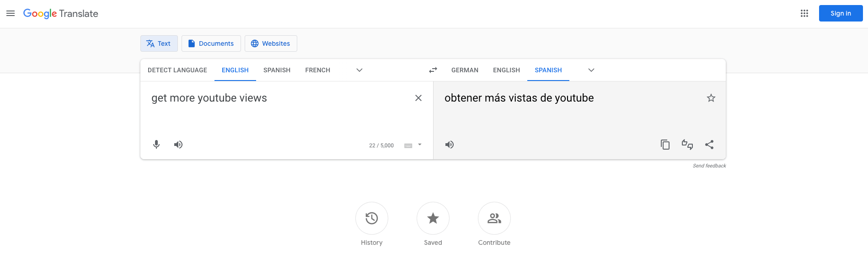
Task: Open the main hamburger menu
Action: point(11,13)
